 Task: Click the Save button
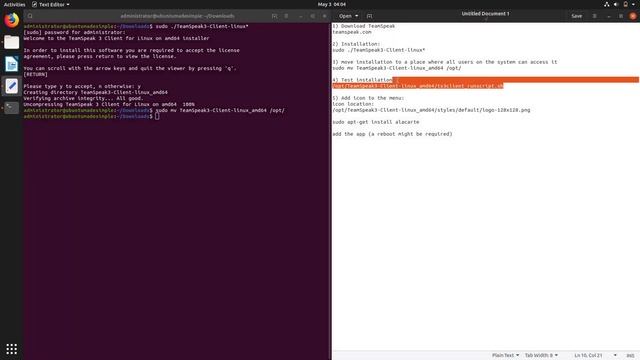click(576, 16)
